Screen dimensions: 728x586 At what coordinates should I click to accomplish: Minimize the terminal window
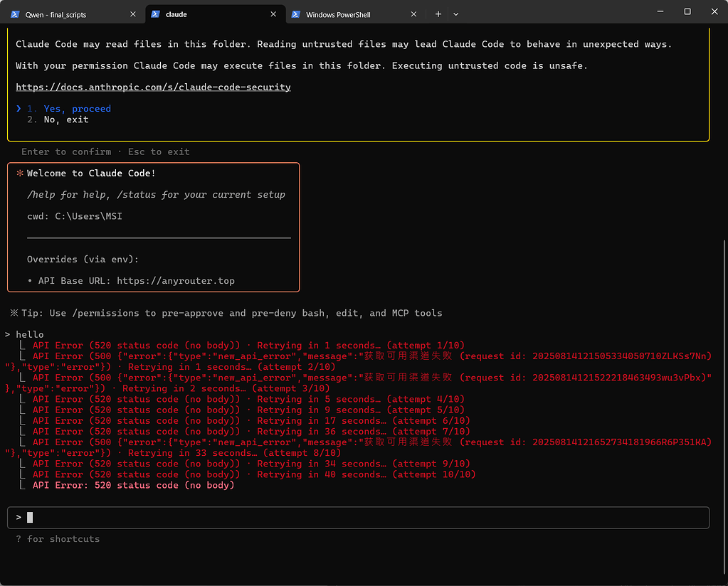[660, 11]
